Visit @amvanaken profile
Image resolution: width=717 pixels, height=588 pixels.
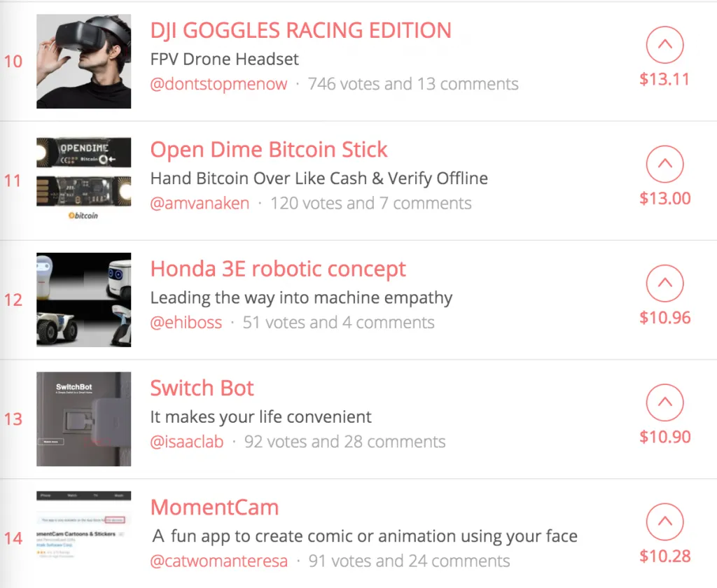pyautogui.click(x=200, y=204)
